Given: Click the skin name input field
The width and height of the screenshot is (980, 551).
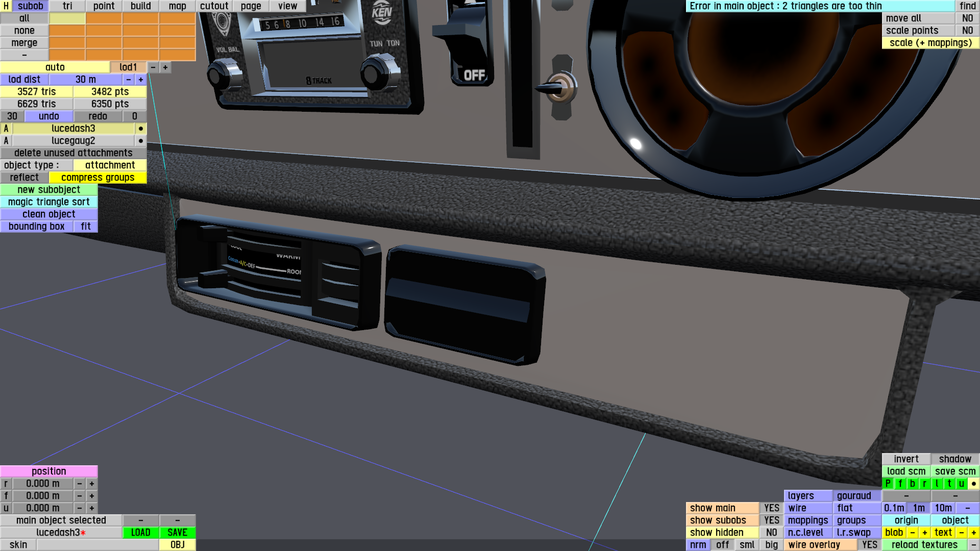Looking at the screenshot, I should tap(97, 545).
